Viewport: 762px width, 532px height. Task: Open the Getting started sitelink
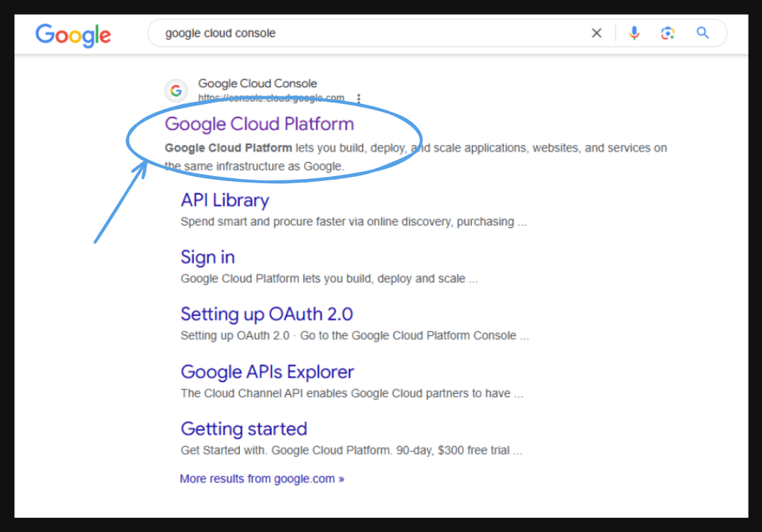[244, 429]
